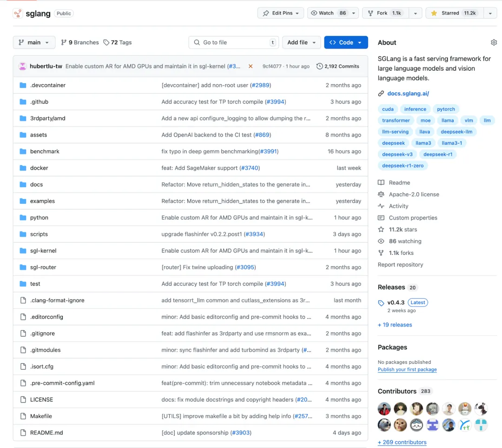Focus the Go to file search field

click(x=234, y=42)
